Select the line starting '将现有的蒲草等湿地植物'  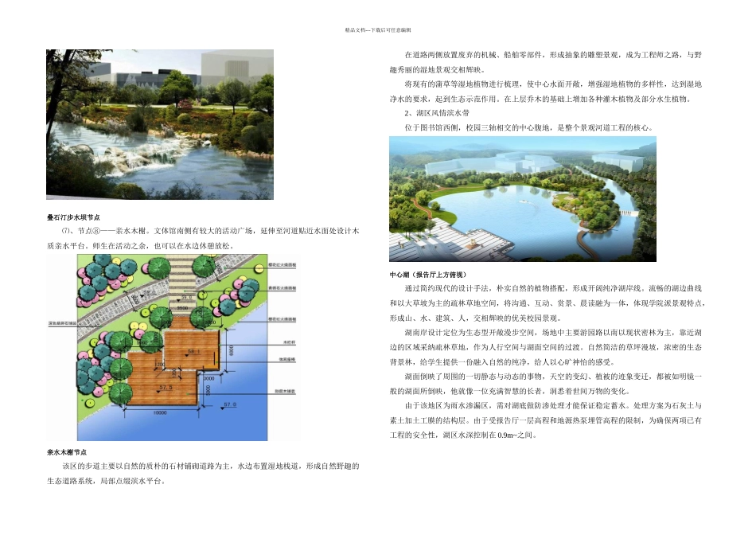[553, 84]
